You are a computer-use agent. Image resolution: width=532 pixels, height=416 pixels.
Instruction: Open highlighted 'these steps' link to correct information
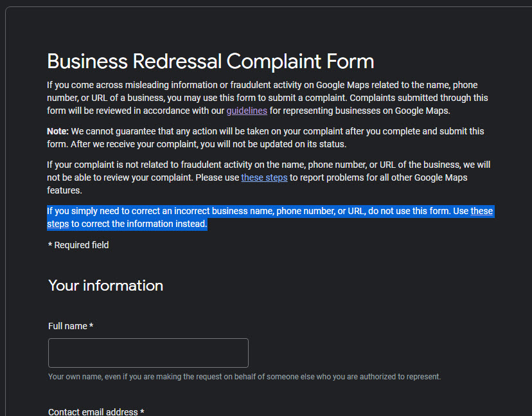481,211
